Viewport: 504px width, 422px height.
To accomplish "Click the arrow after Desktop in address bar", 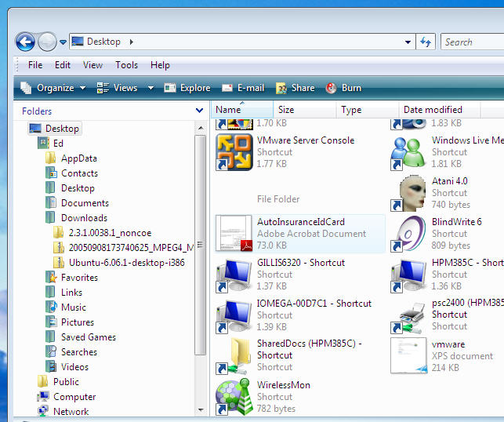I will click(x=132, y=42).
